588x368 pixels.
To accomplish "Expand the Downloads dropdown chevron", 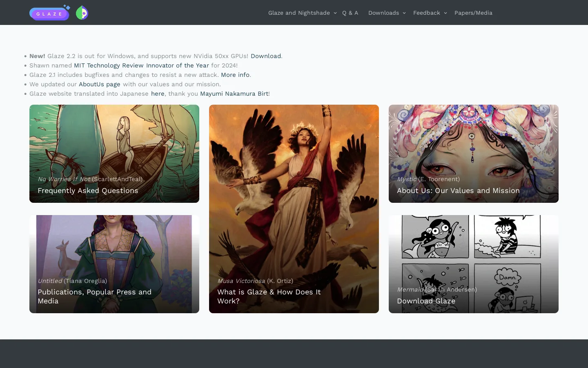I will [x=404, y=13].
